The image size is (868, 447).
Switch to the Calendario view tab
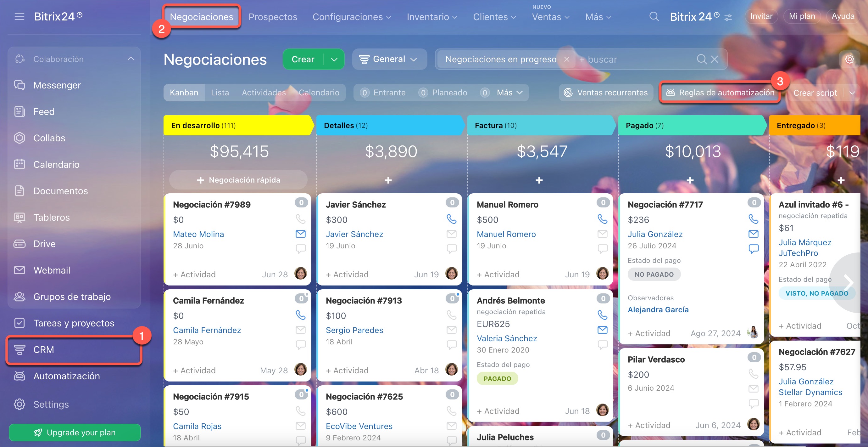(319, 93)
